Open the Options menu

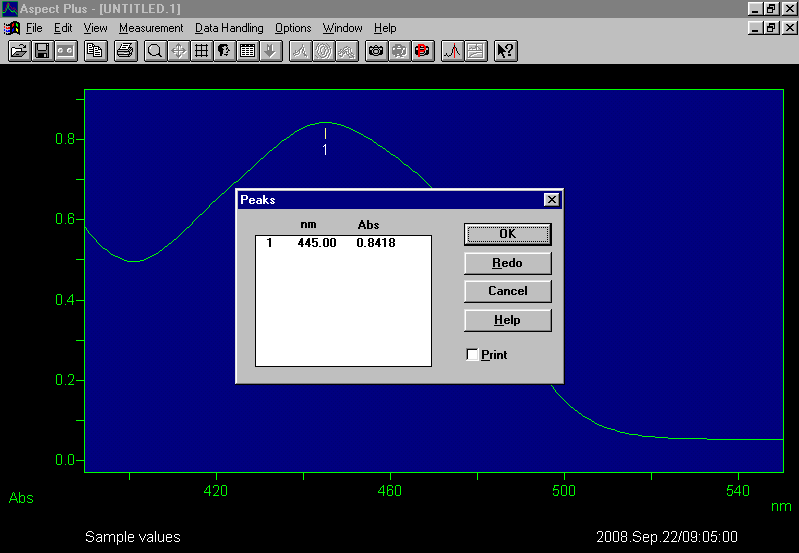(293, 28)
